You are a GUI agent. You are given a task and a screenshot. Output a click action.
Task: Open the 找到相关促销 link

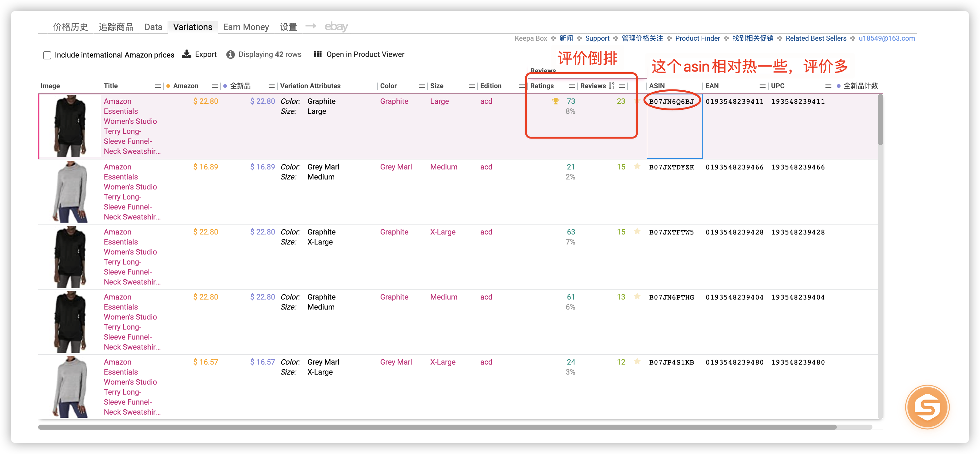(753, 38)
